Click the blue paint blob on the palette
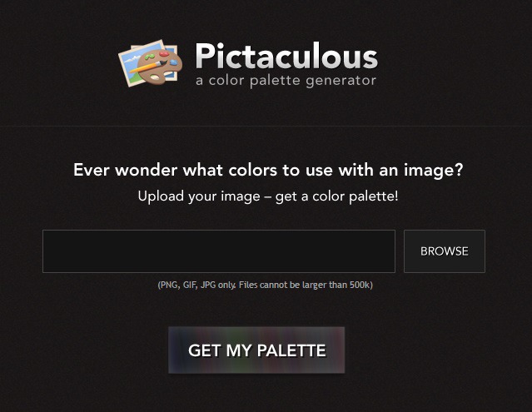Viewport: 532px width, 412px height. [x=174, y=62]
